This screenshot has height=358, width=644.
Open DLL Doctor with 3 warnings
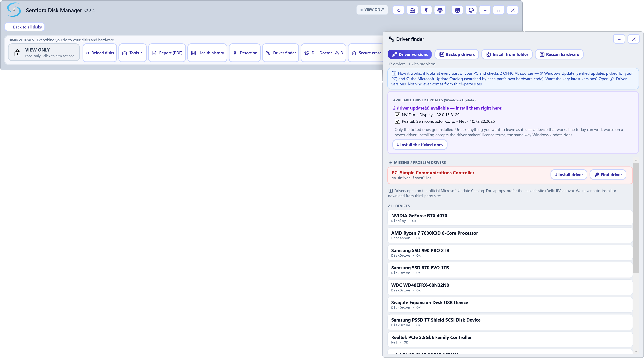tap(323, 53)
